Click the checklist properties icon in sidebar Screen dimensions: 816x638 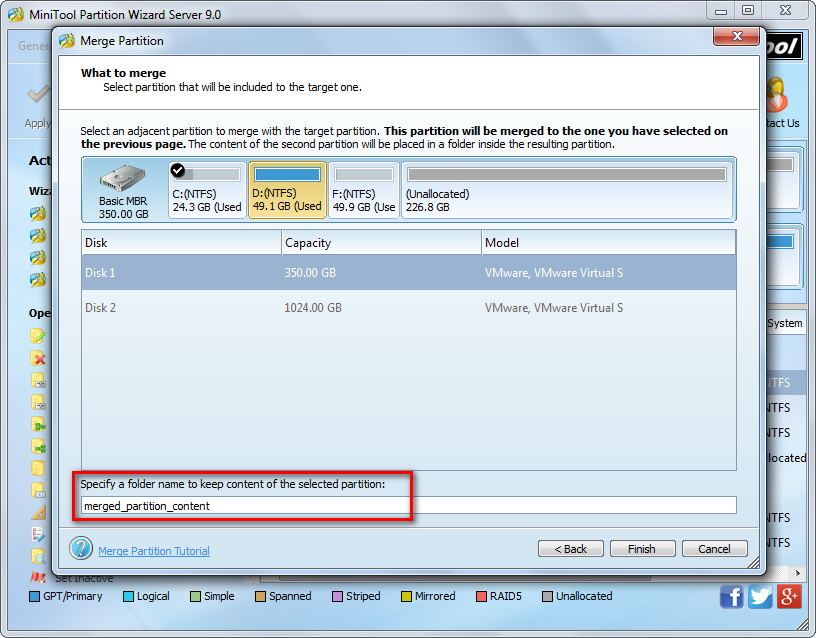(38, 534)
